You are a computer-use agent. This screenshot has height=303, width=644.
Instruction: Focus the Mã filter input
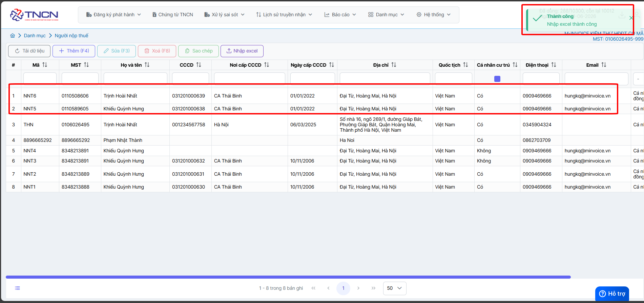[x=40, y=78]
